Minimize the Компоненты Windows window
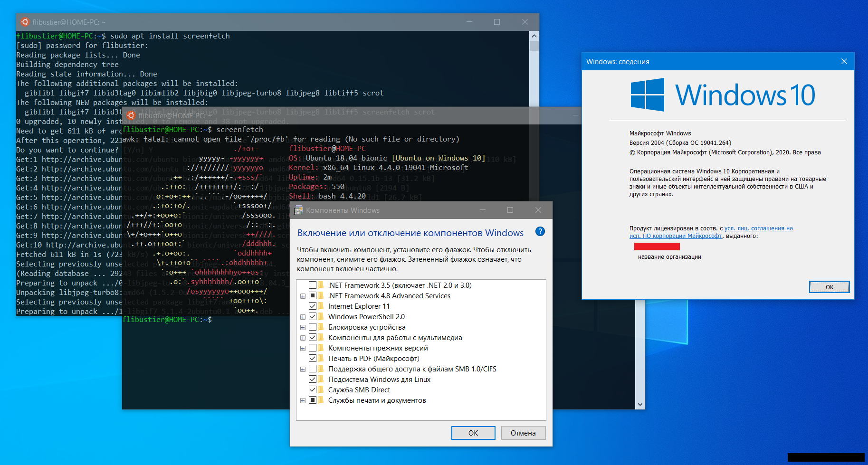 483,210
